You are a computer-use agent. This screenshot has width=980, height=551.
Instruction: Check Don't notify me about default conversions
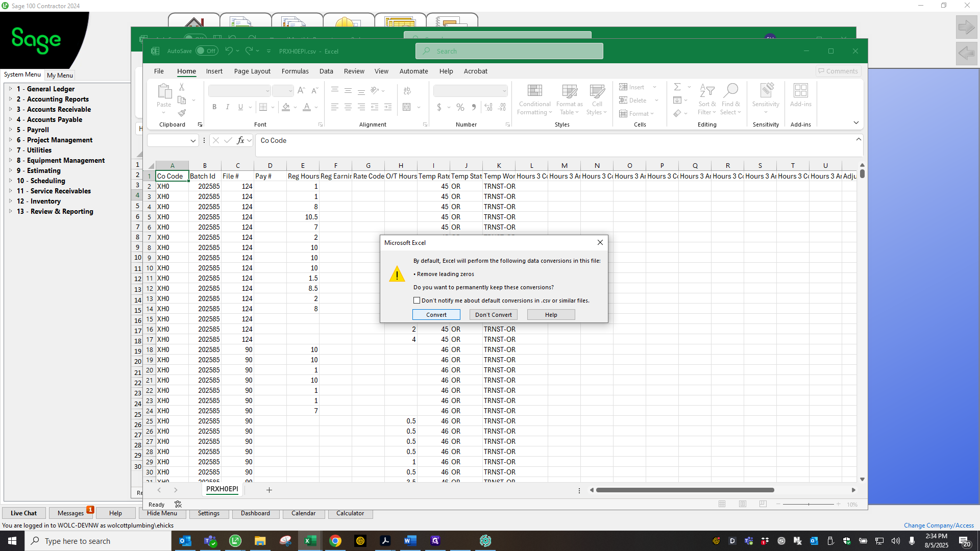pyautogui.click(x=417, y=300)
